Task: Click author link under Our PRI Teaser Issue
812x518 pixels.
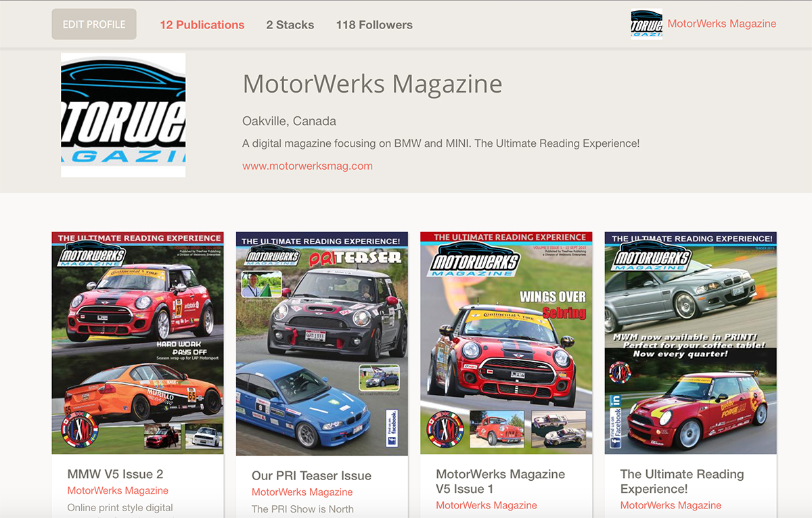Action: 302,492
